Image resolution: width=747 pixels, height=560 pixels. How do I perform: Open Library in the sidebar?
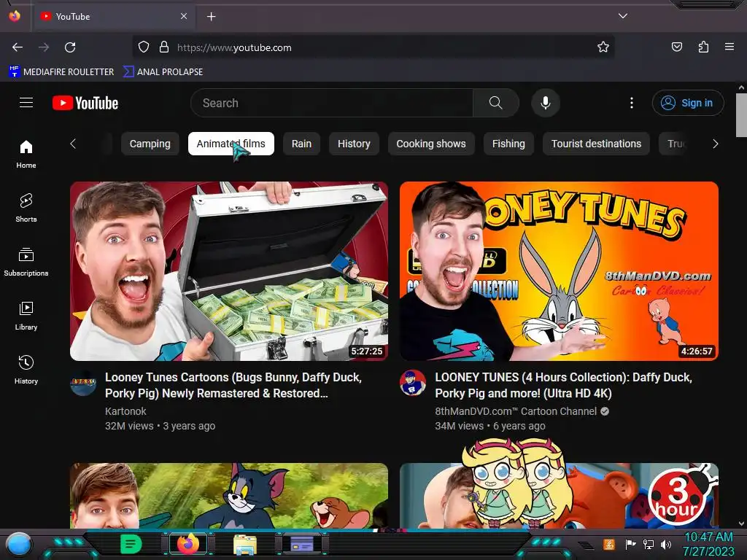tap(26, 316)
